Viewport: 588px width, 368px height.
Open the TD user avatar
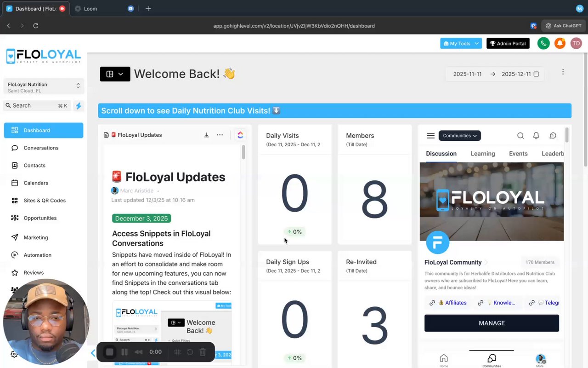coord(576,43)
